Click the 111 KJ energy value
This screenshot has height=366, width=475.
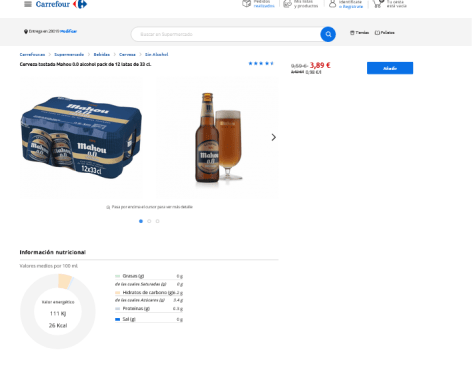(x=58, y=313)
